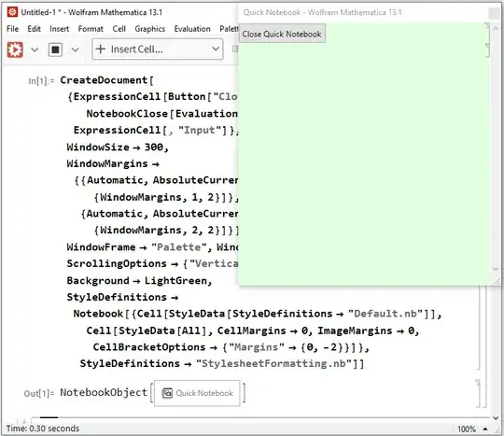Image resolution: width=504 pixels, height=436 pixels.
Task: Open the Insert menu
Action: (59, 29)
